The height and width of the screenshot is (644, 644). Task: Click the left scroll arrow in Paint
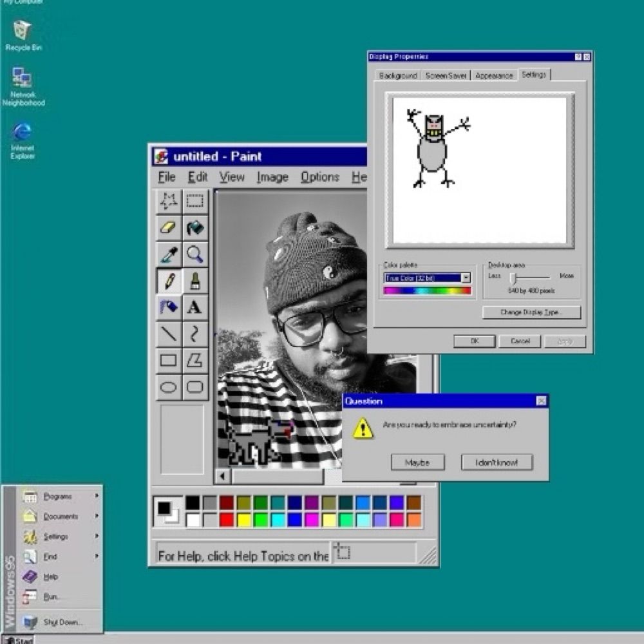[222, 477]
